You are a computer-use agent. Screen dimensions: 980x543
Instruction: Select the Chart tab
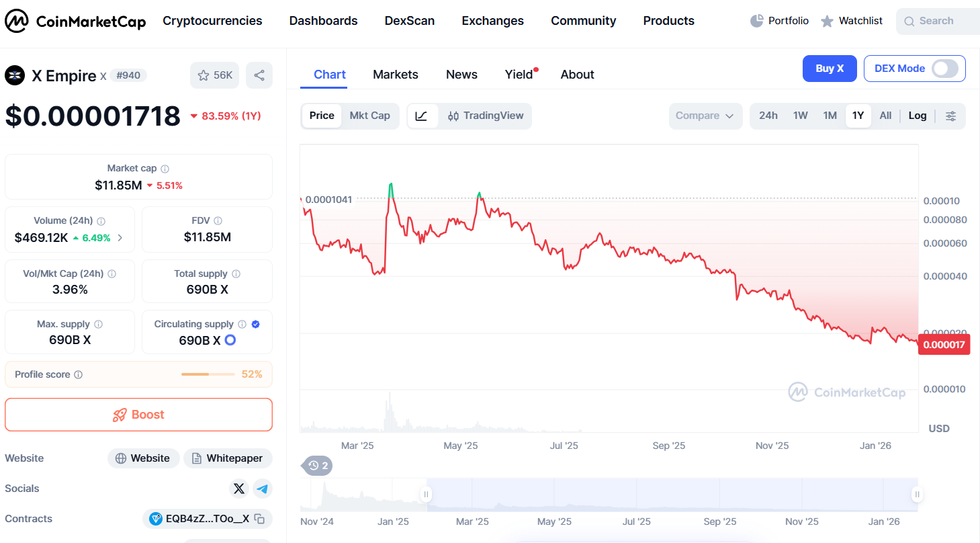[330, 75]
